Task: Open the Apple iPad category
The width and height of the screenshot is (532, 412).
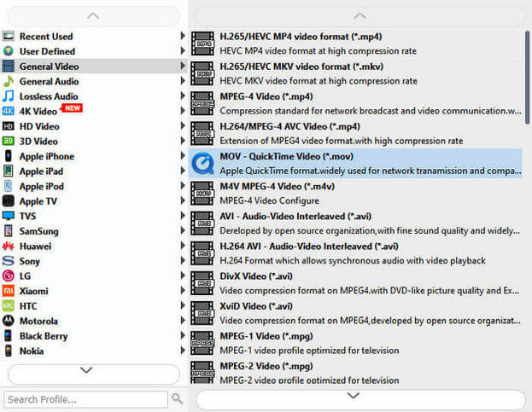Action: click(x=94, y=171)
